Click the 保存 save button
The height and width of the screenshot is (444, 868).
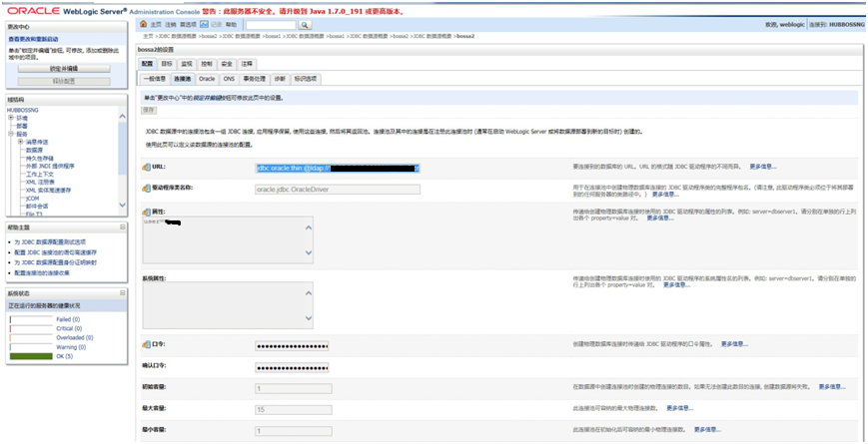149,111
